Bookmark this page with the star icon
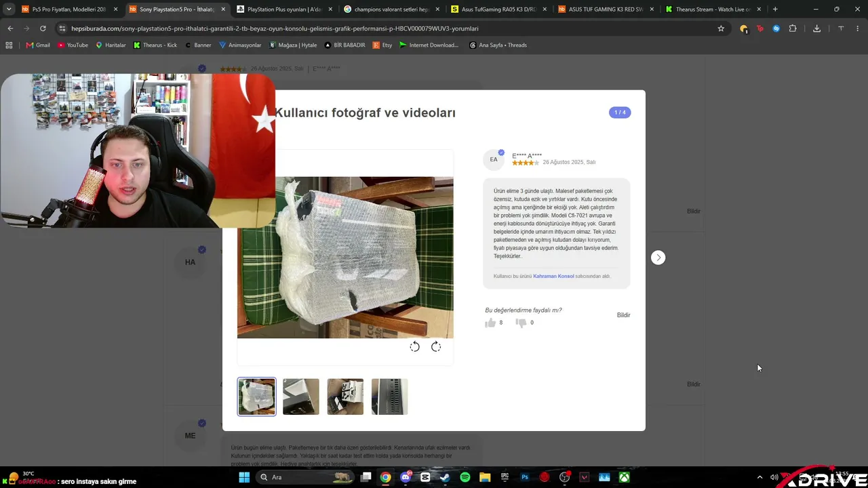Screen dimensions: 868x488 pyautogui.click(x=721, y=28)
